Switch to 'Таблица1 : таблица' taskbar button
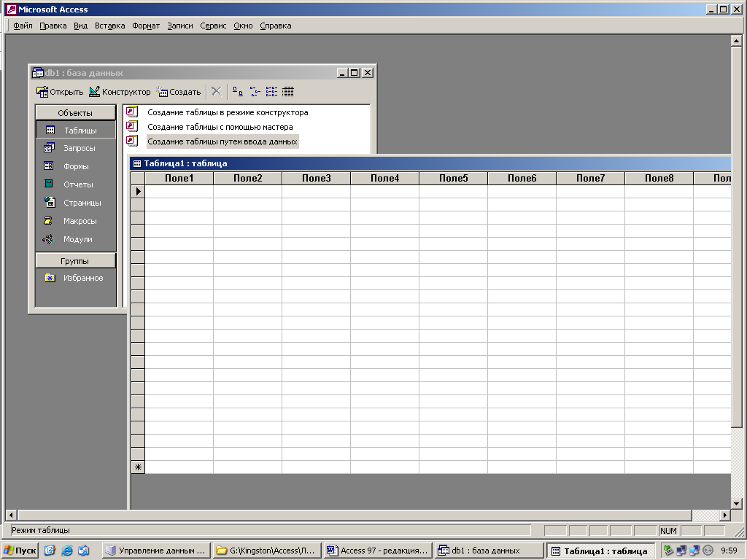747x560 pixels. 600,551
